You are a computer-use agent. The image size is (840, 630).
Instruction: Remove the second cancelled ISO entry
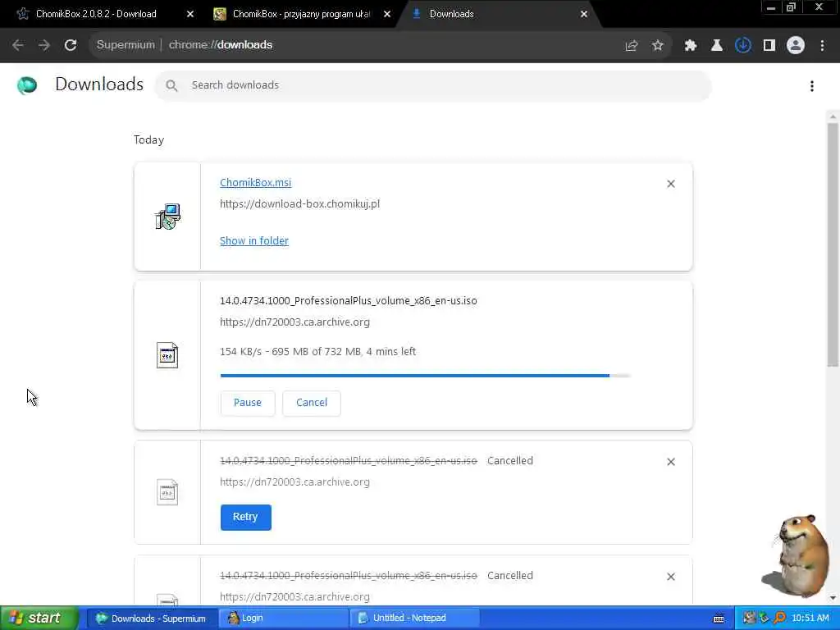pyautogui.click(x=671, y=577)
